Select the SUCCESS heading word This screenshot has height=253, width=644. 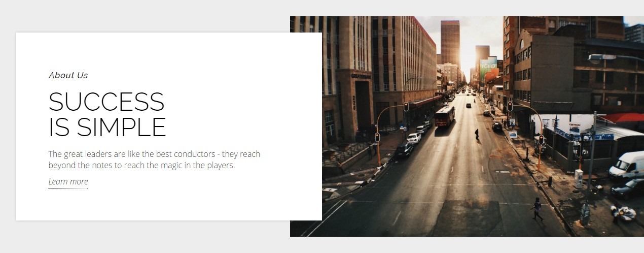pyautogui.click(x=106, y=102)
